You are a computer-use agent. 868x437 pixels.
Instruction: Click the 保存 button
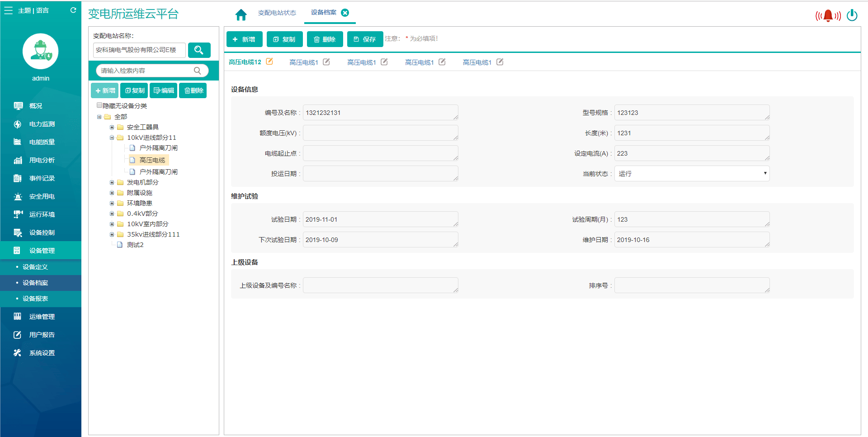click(x=365, y=39)
